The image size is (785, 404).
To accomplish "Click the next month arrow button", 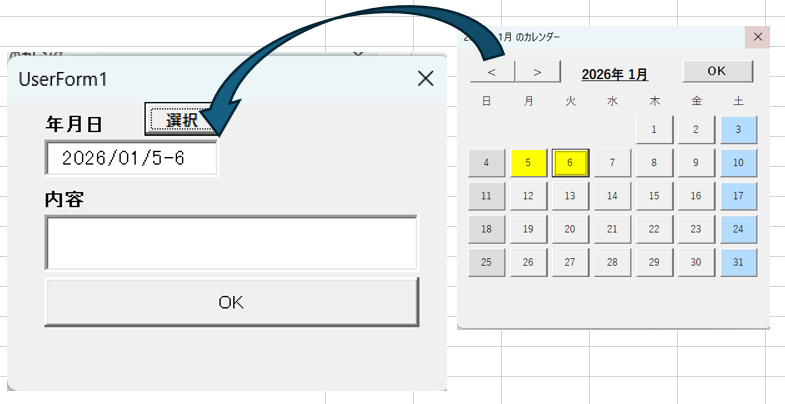I will [x=537, y=72].
